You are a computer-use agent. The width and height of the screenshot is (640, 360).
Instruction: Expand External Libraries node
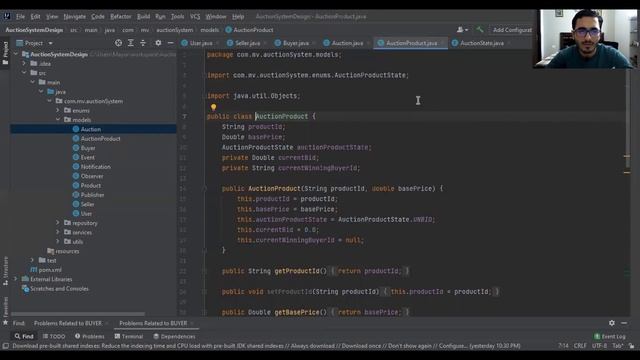pos(16,279)
